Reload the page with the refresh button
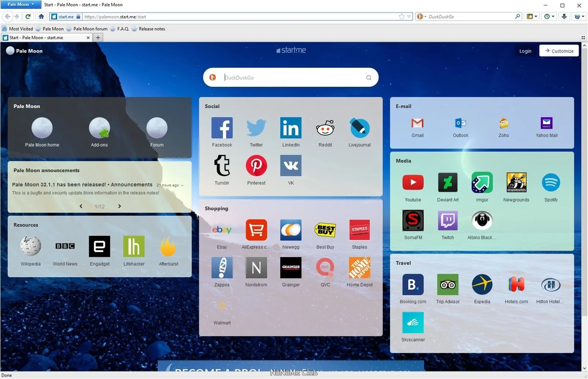Image resolution: width=588 pixels, height=379 pixels. click(x=28, y=17)
